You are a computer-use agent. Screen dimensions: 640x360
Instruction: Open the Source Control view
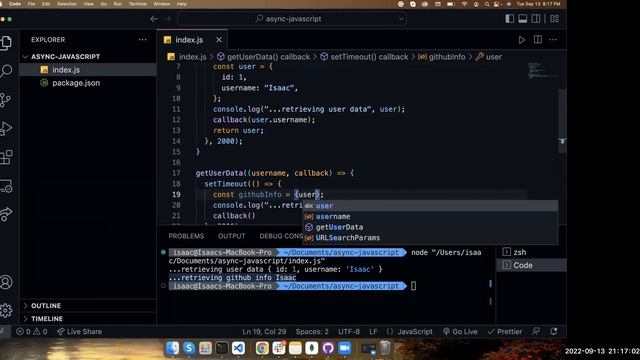pyautogui.click(x=6, y=100)
